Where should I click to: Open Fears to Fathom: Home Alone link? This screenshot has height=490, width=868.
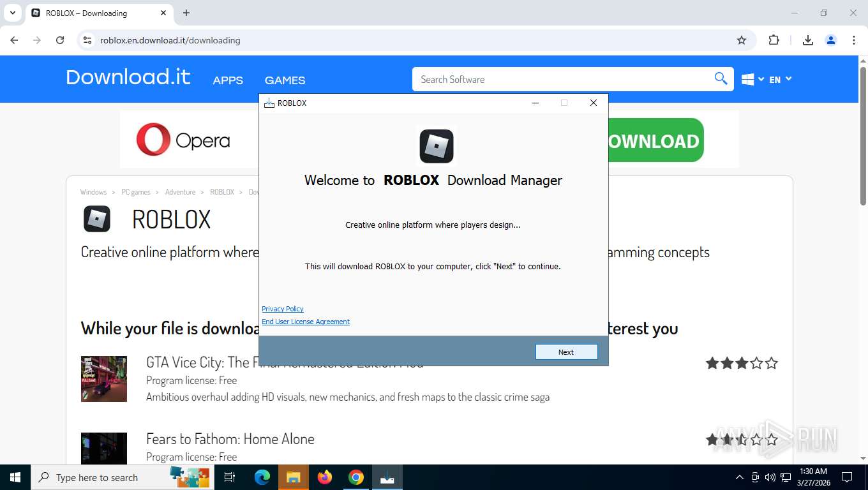[x=230, y=439]
